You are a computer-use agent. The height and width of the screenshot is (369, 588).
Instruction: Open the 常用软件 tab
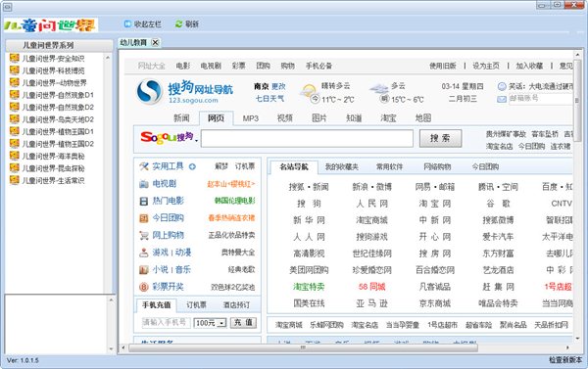pyautogui.click(x=389, y=167)
